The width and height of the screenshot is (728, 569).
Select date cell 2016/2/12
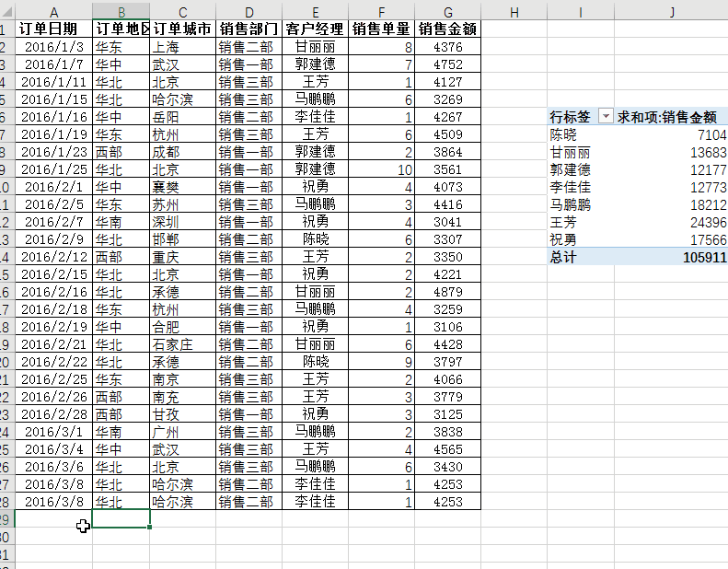tap(54, 257)
